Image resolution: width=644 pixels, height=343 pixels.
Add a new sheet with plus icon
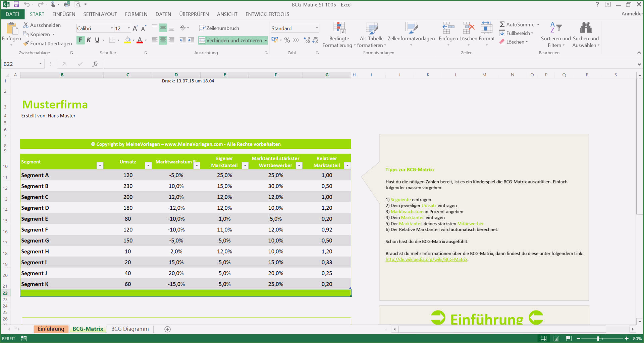pyautogui.click(x=168, y=329)
